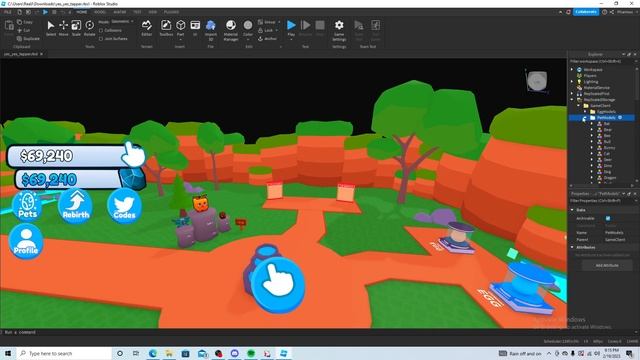640x360 pixels.
Task: Open File Explorer from the taskbar
Action: [169, 353]
